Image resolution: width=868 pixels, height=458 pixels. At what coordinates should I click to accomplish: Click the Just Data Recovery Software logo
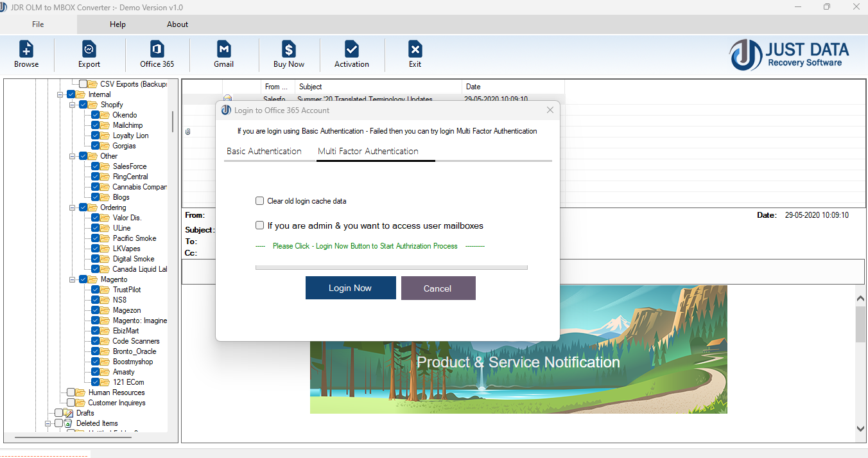coord(790,55)
